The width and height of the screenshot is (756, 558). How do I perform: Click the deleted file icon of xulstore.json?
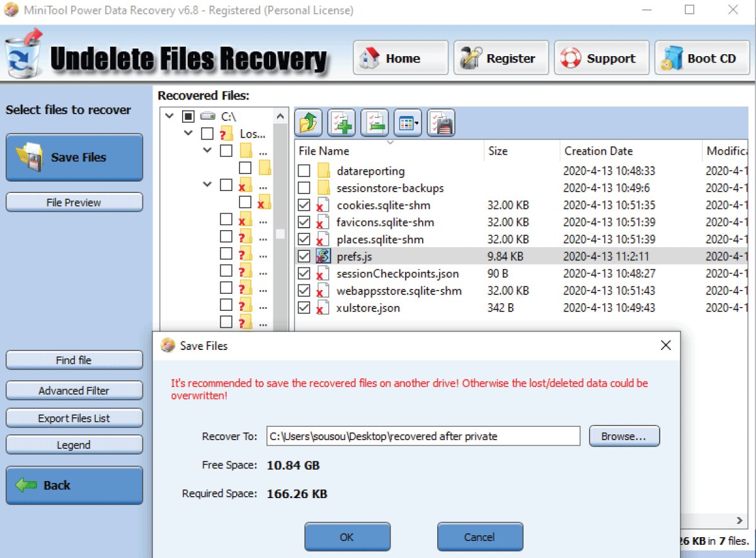(x=323, y=308)
